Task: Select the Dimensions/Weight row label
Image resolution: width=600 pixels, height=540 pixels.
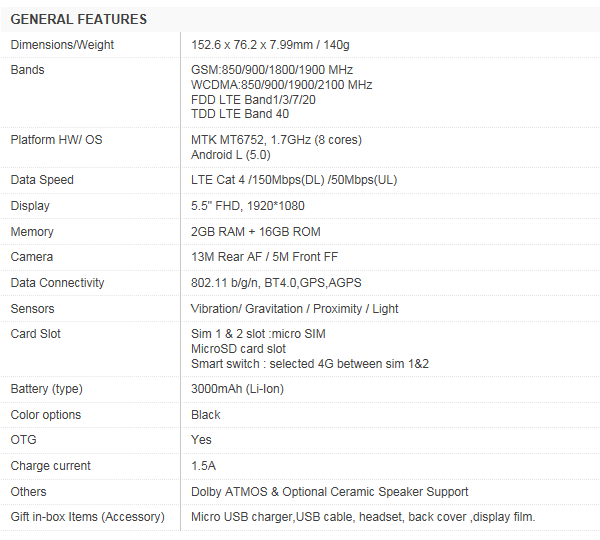Action: (62, 45)
